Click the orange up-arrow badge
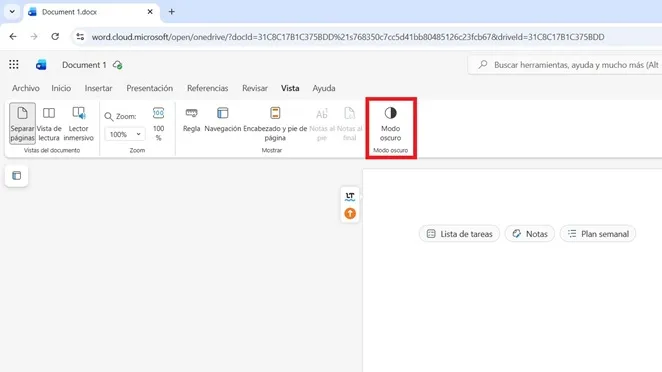662x372 pixels. click(350, 214)
